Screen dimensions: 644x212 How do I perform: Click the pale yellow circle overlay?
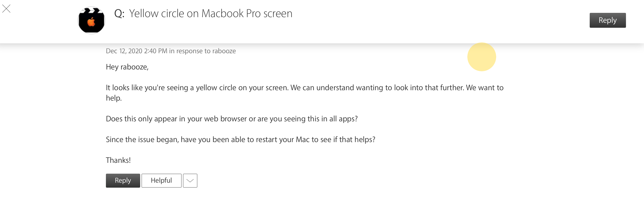[x=482, y=57]
